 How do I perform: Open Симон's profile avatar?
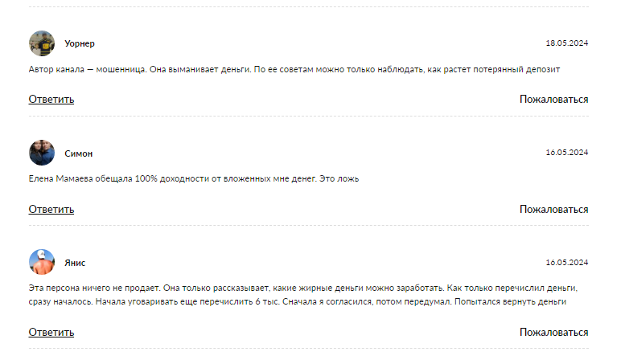[42, 153]
